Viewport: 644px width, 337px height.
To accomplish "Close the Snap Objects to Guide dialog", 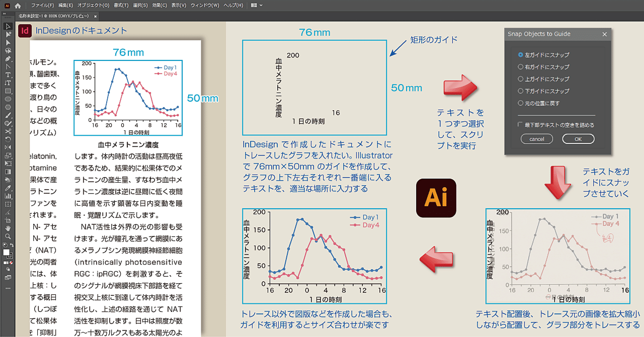I will [x=604, y=34].
